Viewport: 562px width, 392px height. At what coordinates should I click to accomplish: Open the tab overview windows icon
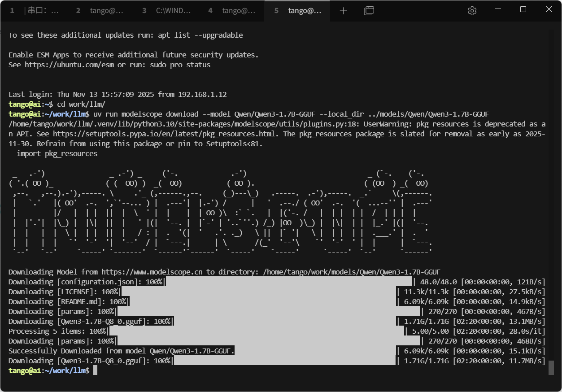pyautogui.click(x=369, y=11)
